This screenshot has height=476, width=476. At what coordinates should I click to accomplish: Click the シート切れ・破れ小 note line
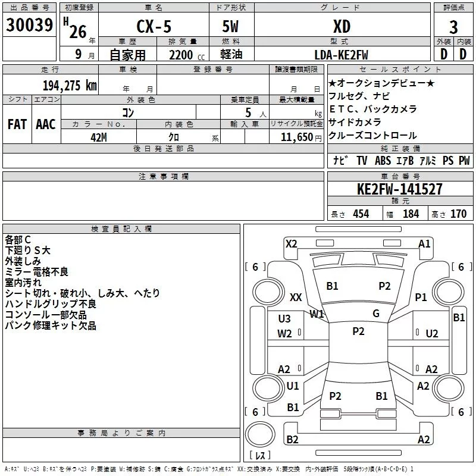pos(82,293)
